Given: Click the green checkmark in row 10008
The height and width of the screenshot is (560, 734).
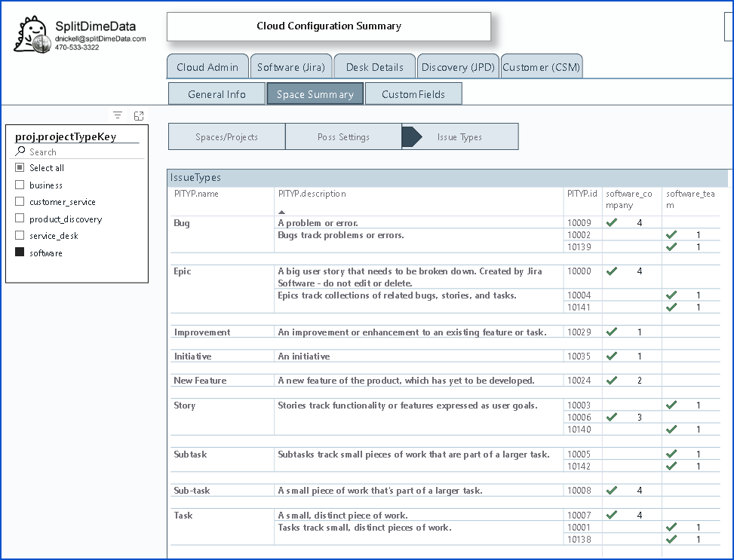Looking at the screenshot, I should 611,491.
